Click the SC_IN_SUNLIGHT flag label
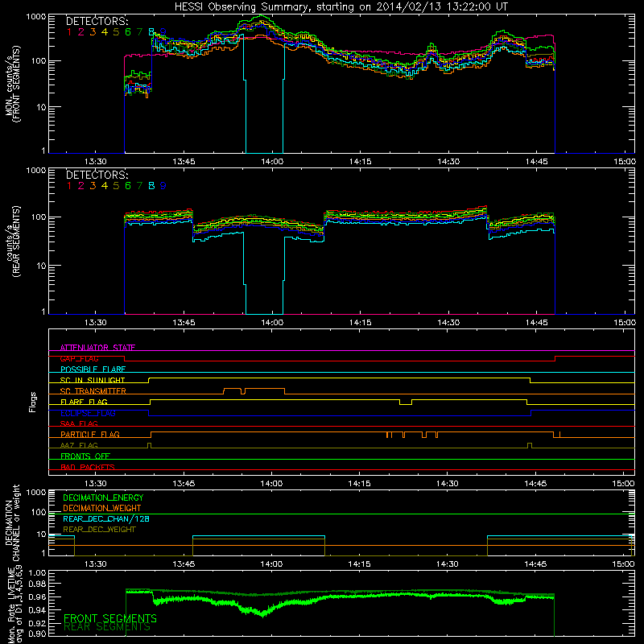This screenshot has width=644, height=644. [93, 380]
